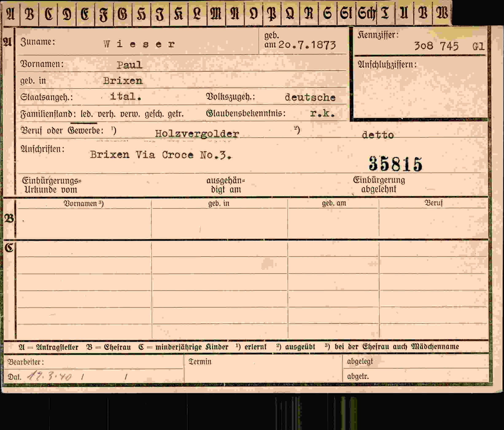Select the 'P' alphabet index tab
Screen dimensions: 504x430
272,13
